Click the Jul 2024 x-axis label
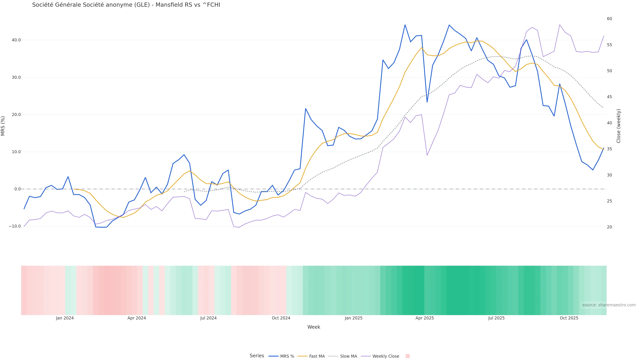The height and width of the screenshot is (362, 644). (208, 318)
